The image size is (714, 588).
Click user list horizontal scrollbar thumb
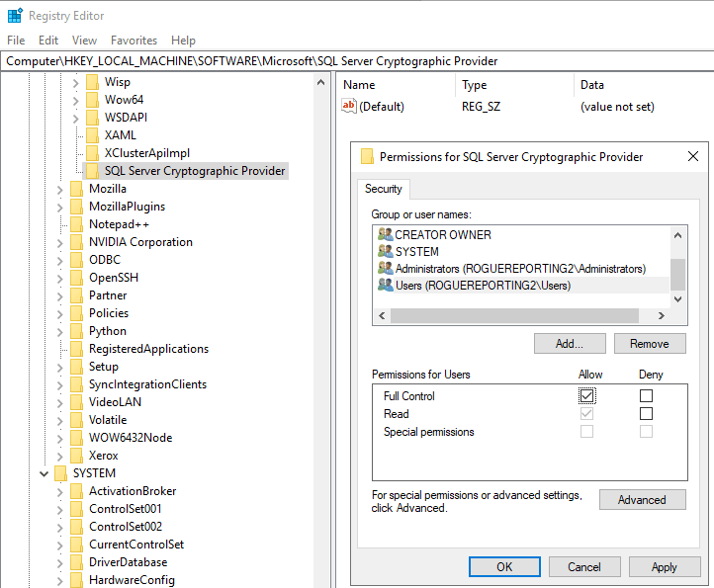coord(514,315)
